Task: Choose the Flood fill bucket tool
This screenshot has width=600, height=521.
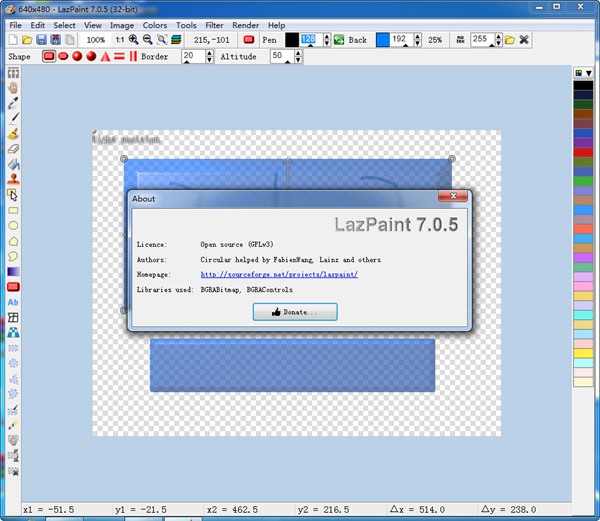Action: coord(14,163)
